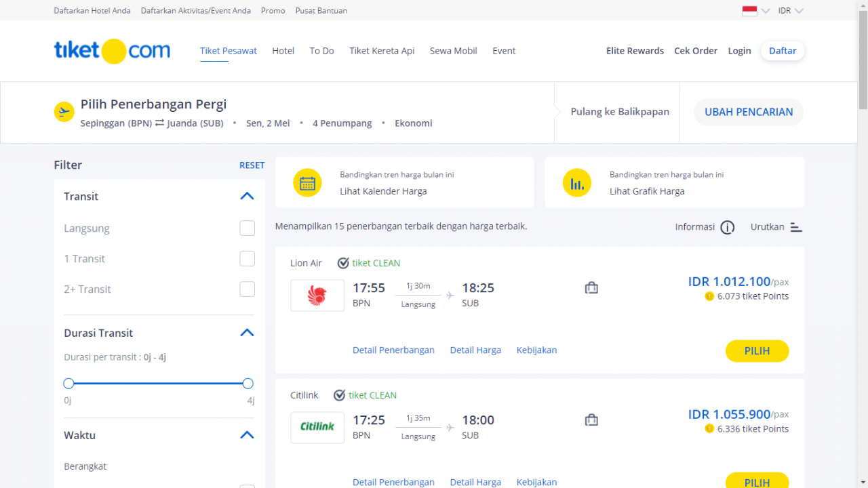The width and height of the screenshot is (868, 488).
Task: Open the IDR currency dropdown
Action: pyautogui.click(x=791, y=11)
